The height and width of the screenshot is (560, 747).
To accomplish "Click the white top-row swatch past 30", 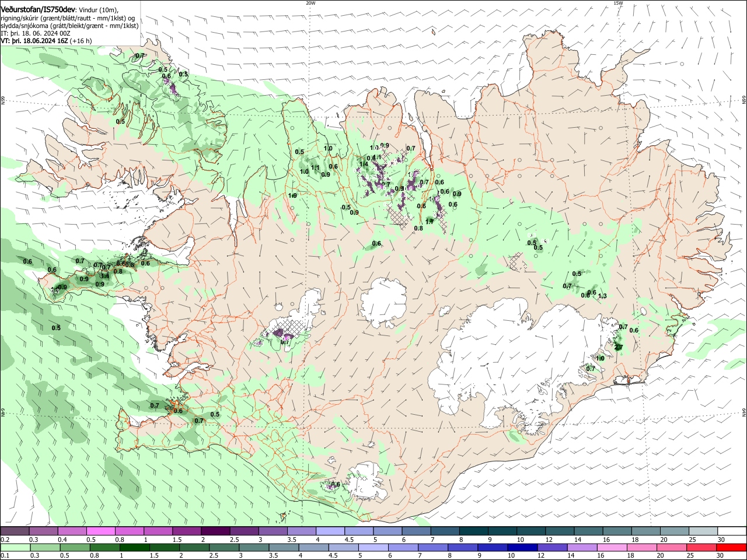I will point(731,531).
